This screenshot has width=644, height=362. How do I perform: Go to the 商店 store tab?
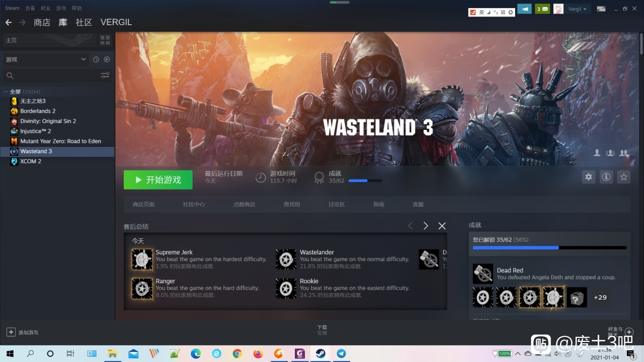click(42, 23)
